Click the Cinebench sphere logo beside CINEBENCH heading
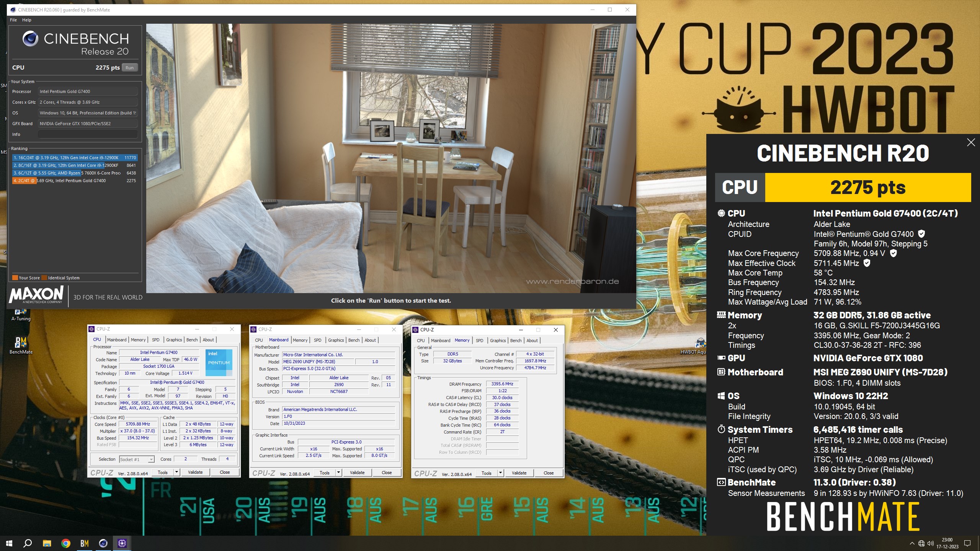980x551 pixels. tap(30, 39)
